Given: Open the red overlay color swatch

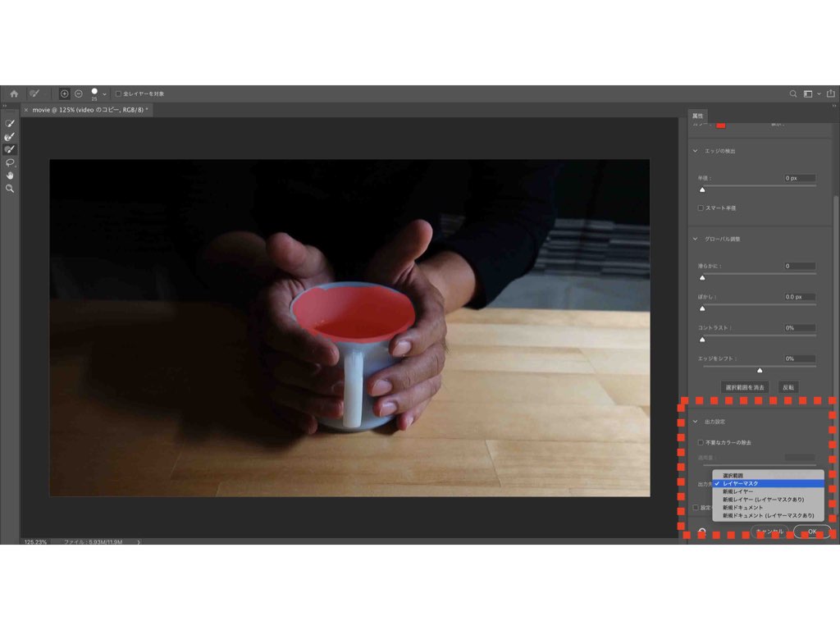Looking at the screenshot, I should coord(721,126).
